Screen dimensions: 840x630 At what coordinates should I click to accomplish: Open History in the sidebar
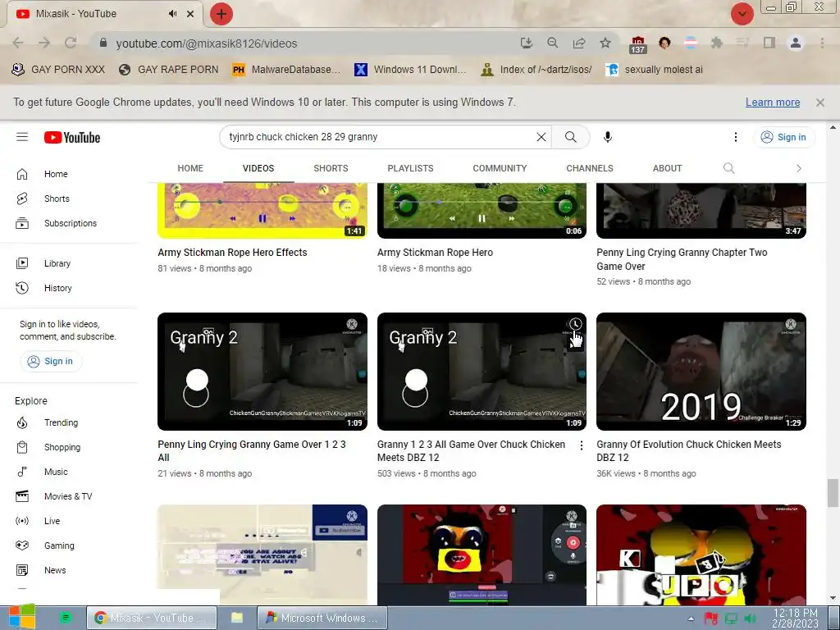point(58,288)
